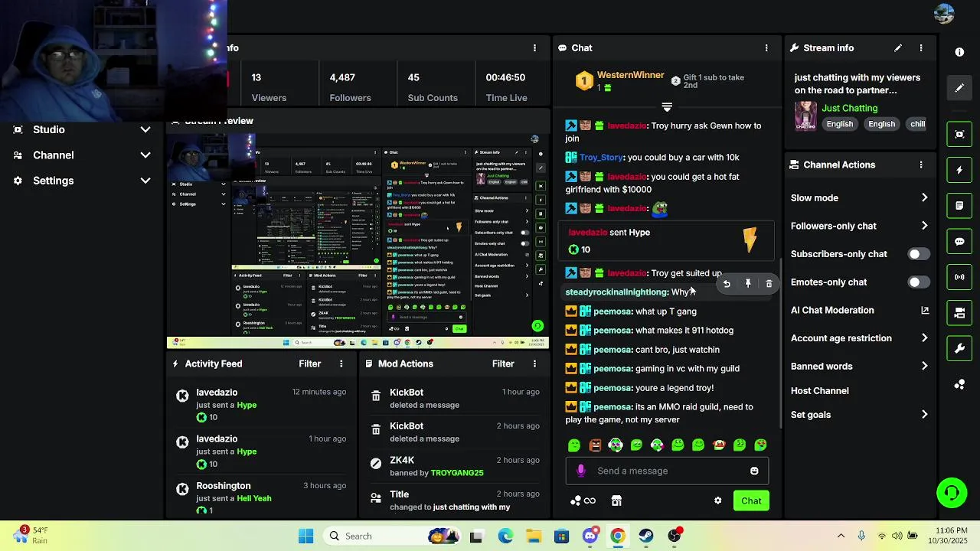This screenshot has width=980, height=551.
Task: Click the lightning bolt icon in the right sidebar
Action: [x=959, y=170]
